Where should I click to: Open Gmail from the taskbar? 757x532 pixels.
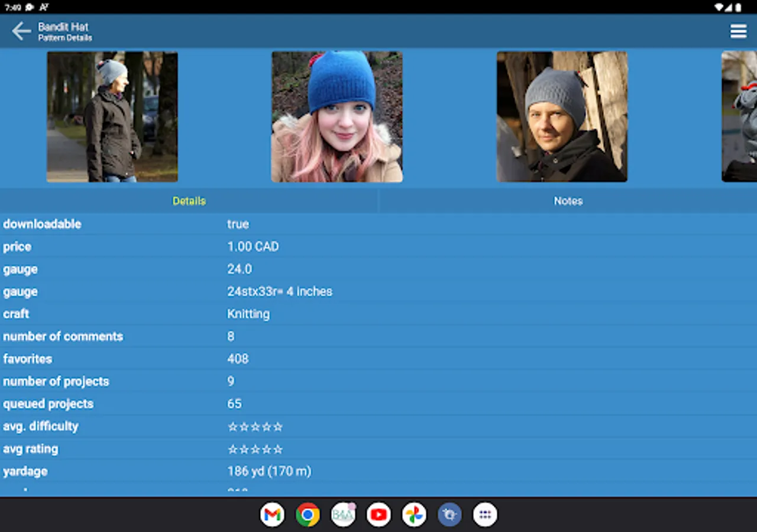[272, 515]
